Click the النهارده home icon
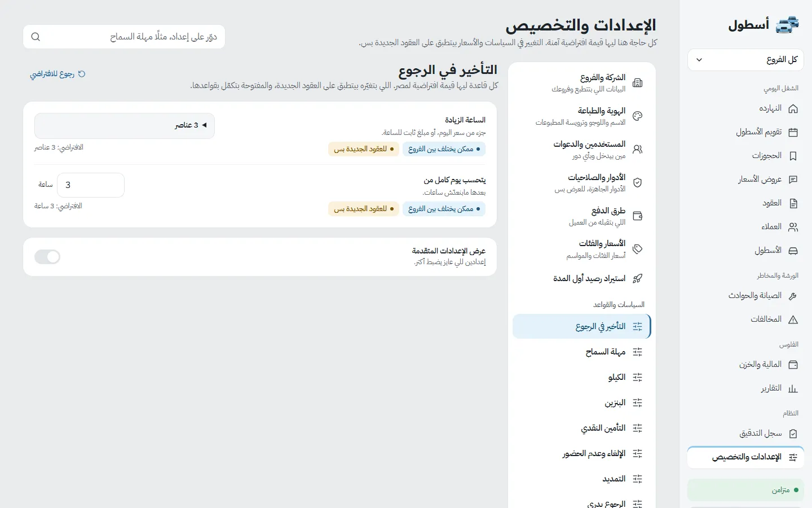The width and height of the screenshot is (812, 508). [793, 108]
